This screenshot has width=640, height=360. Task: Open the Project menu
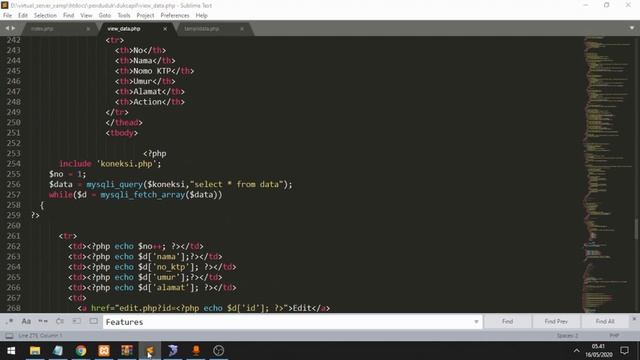click(145, 16)
